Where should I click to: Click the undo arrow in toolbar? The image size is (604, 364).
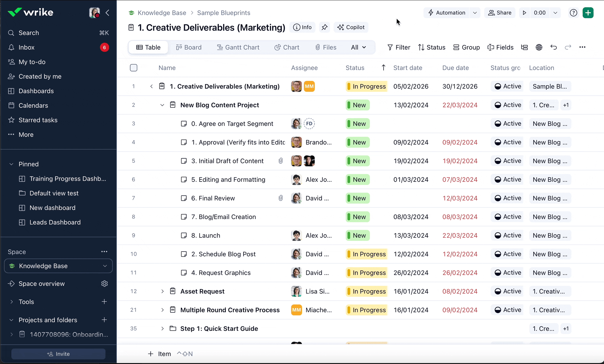[554, 47]
